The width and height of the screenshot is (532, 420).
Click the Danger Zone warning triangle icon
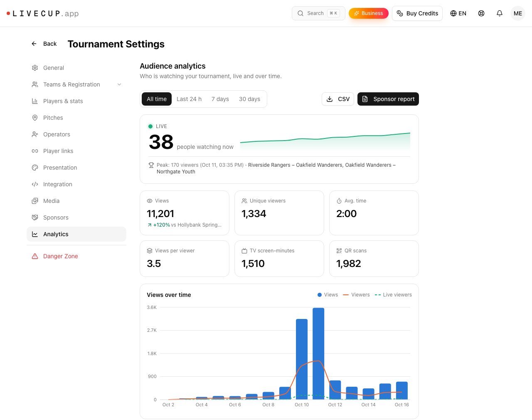pos(35,256)
